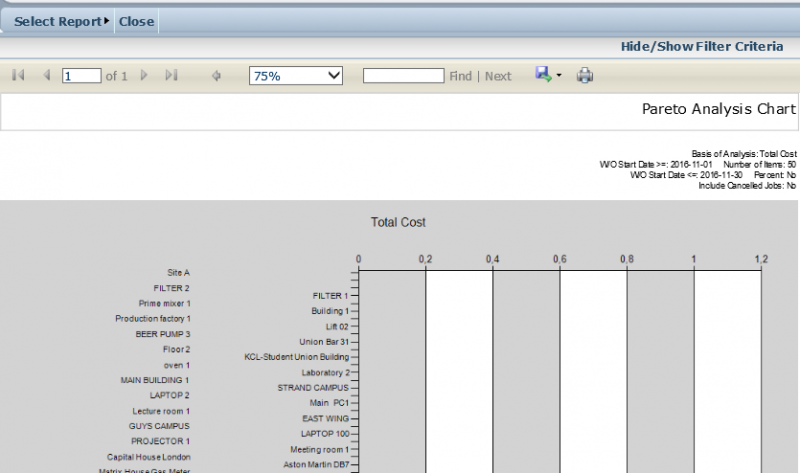Open the Select Report menu
Viewport: 800px width, 473px height.
pyautogui.click(x=57, y=21)
